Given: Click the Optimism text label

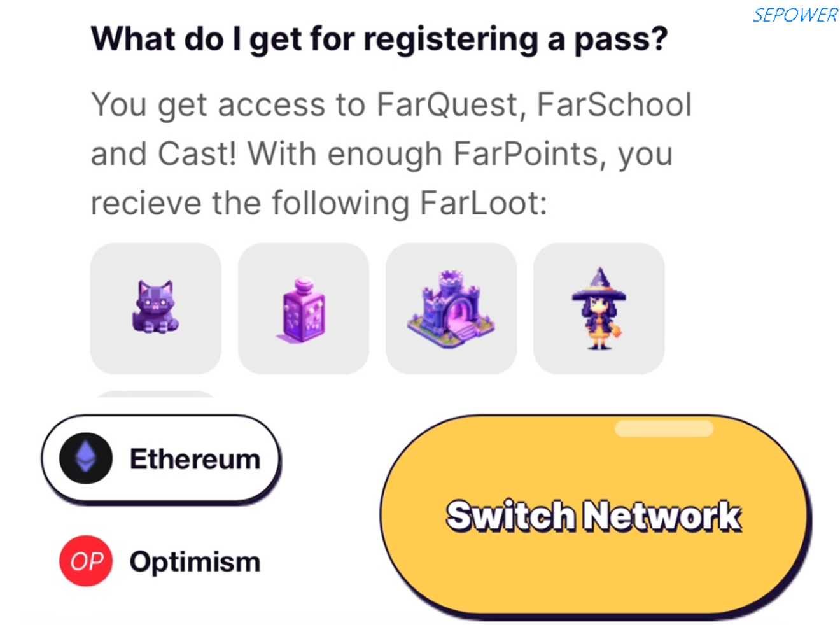Looking at the screenshot, I should (x=195, y=562).
